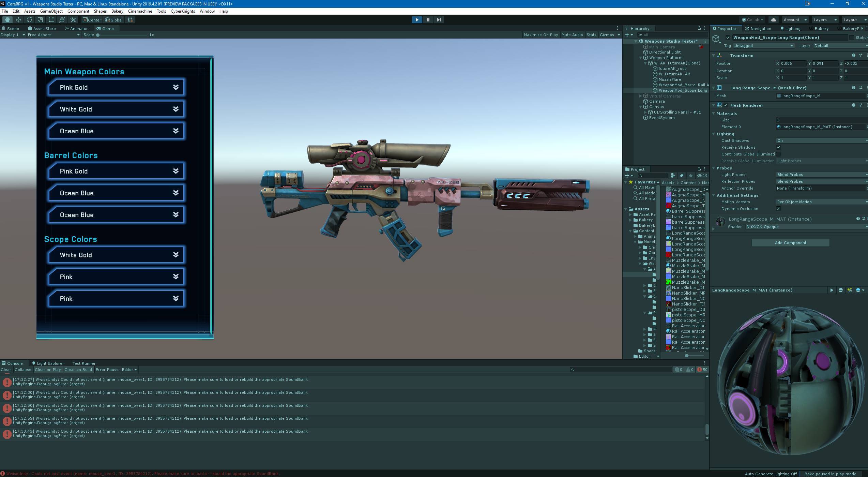
Task: Play material preview animation
Action: [832, 290]
